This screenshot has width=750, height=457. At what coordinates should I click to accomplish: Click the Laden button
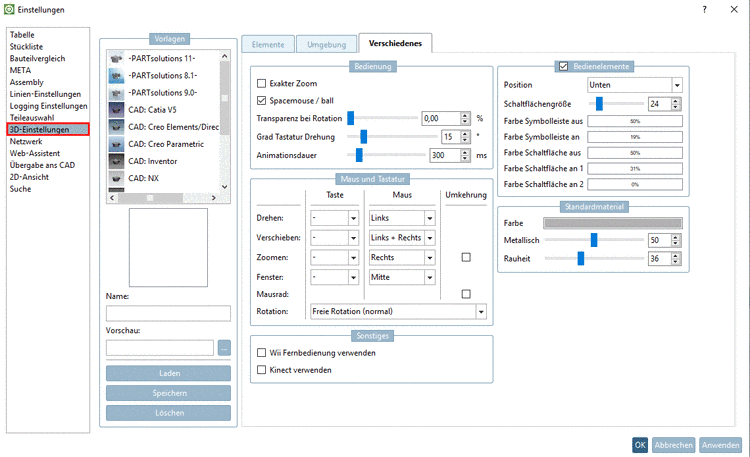168,373
